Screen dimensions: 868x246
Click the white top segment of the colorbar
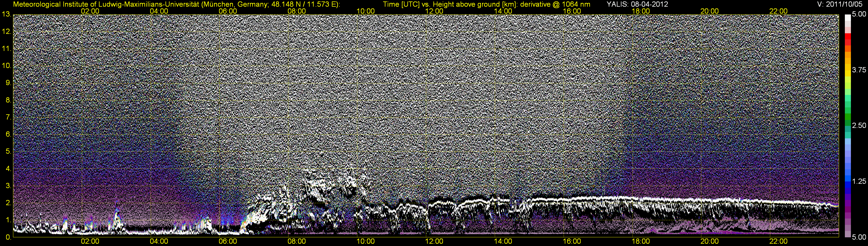[x=847, y=18]
